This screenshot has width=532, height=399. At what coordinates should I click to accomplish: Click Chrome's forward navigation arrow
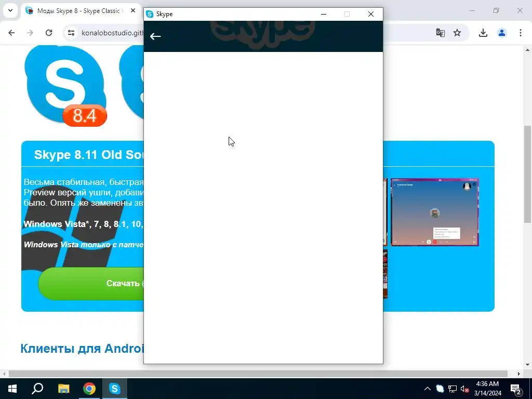tap(30, 33)
